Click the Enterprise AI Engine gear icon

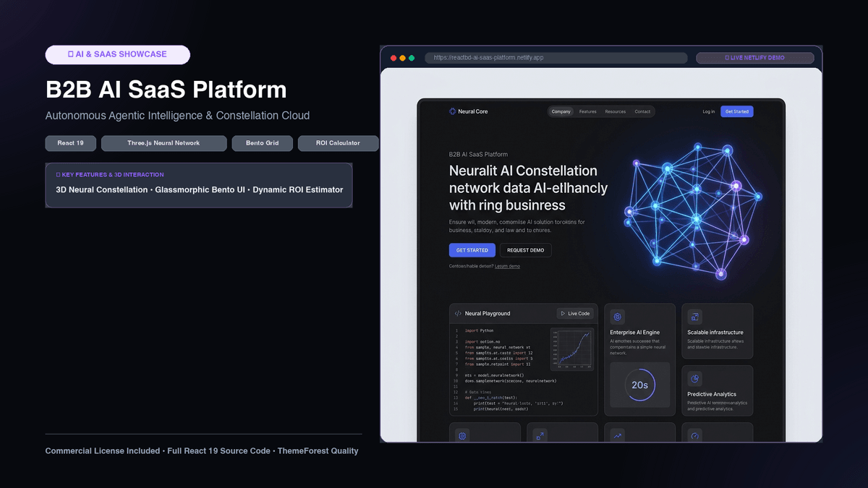click(618, 317)
